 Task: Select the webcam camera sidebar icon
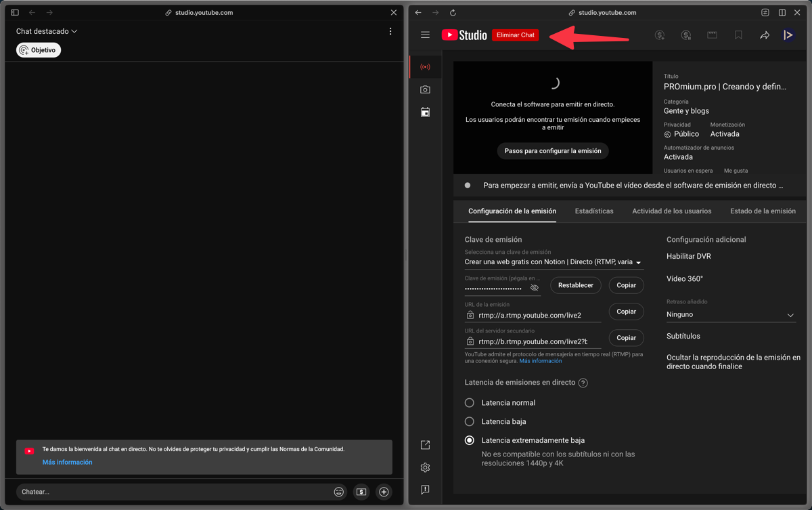(x=425, y=89)
